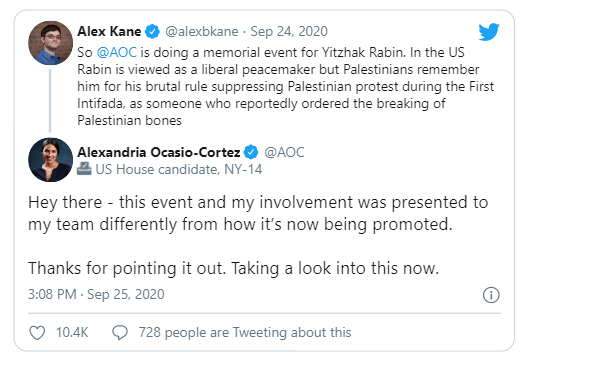The height and width of the screenshot is (377, 594).
Task: Click the reply tweet text body
Action: tap(258, 235)
